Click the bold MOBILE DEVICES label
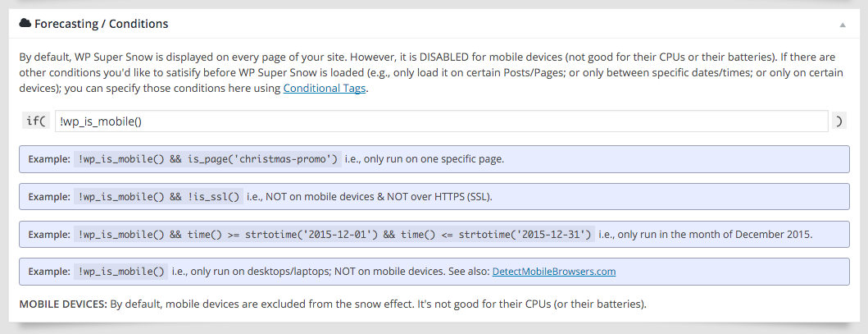868x334 pixels. (x=62, y=304)
